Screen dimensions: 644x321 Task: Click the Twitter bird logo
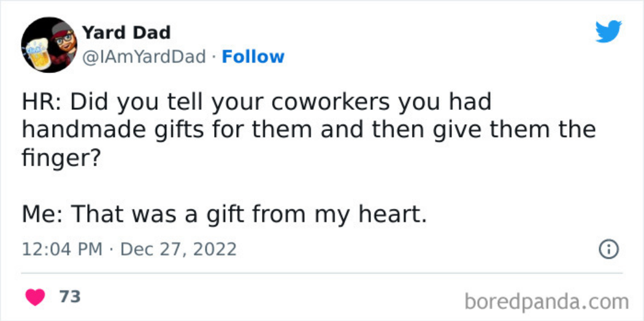point(608,31)
